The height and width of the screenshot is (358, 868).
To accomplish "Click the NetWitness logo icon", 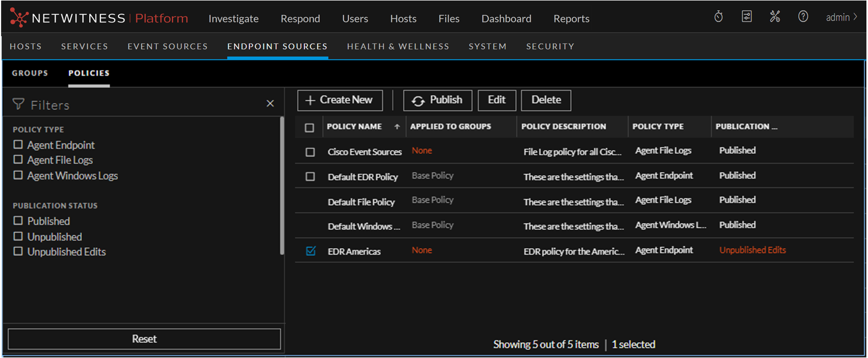I will coord(19,18).
